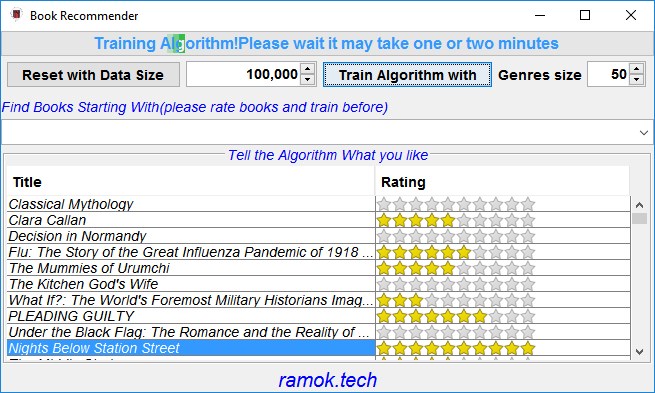Decrease Data Size with down spinner arrow
Image resolution: width=655 pixels, height=393 pixels.
click(x=308, y=80)
